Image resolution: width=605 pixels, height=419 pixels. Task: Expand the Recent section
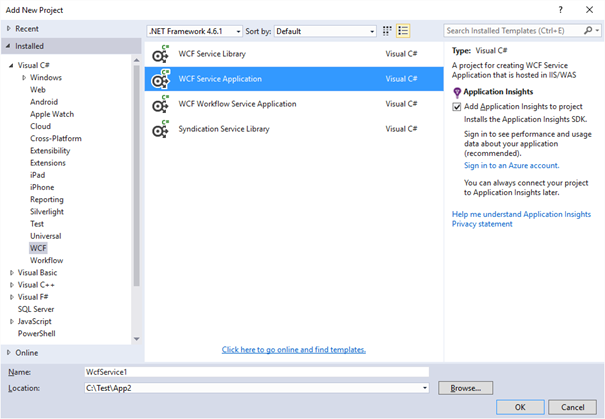tap(8, 29)
